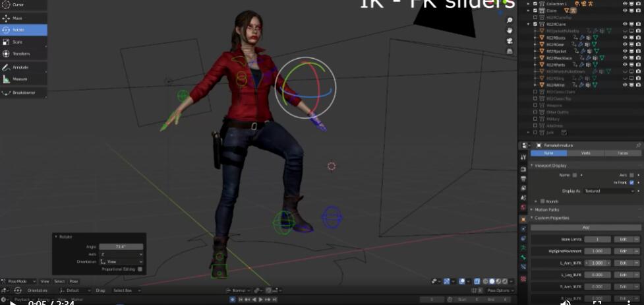Open the Output properties printer tab

click(x=523, y=179)
